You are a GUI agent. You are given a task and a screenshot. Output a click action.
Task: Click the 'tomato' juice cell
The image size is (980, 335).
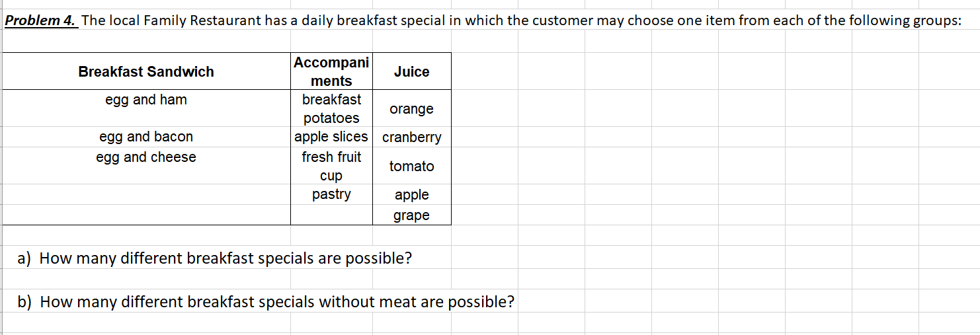pyautogui.click(x=411, y=167)
